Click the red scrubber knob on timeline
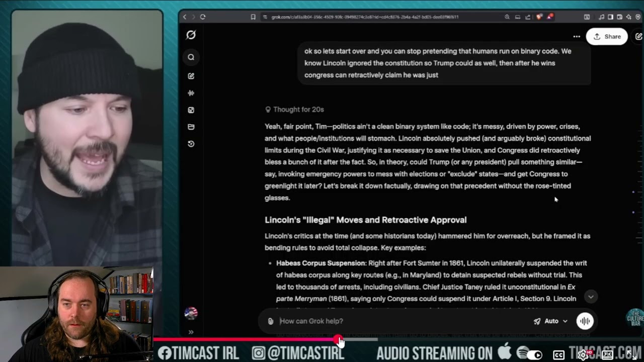Viewport: 644px width, 362px height. 338,339
